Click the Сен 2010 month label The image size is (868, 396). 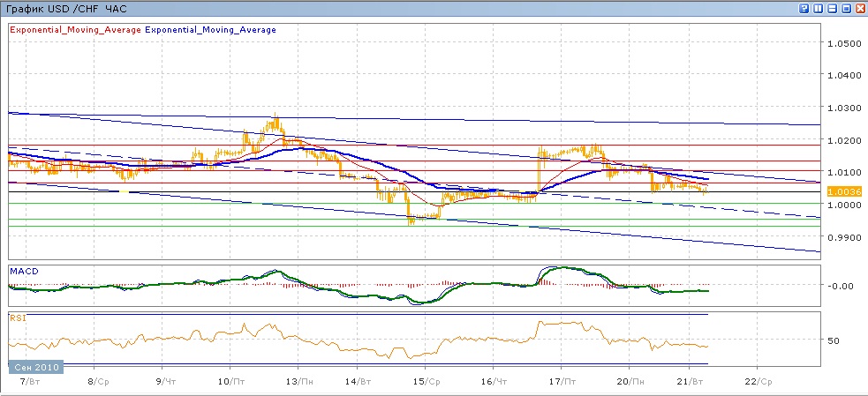pos(32,366)
